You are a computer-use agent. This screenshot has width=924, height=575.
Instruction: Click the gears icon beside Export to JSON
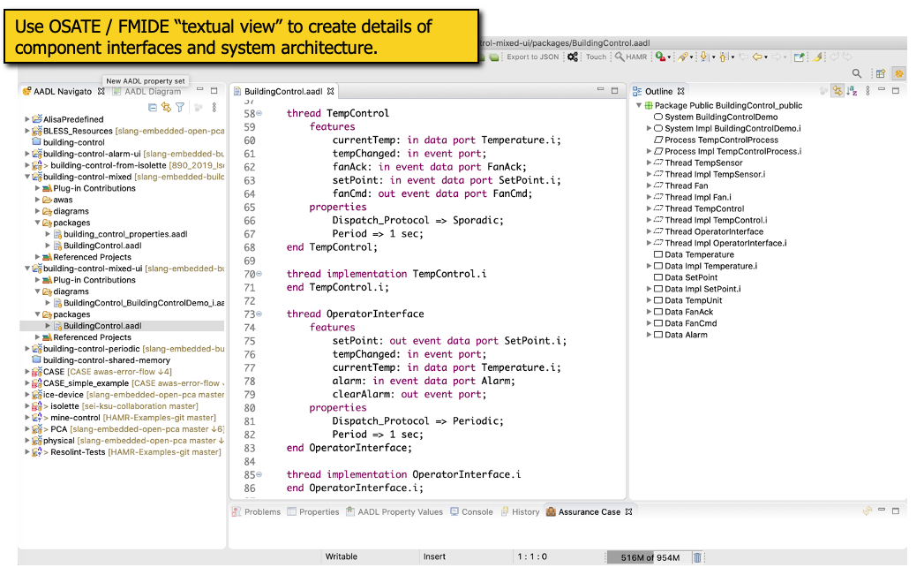point(573,57)
